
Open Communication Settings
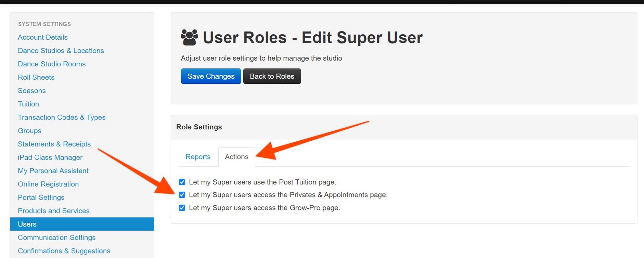pos(56,237)
